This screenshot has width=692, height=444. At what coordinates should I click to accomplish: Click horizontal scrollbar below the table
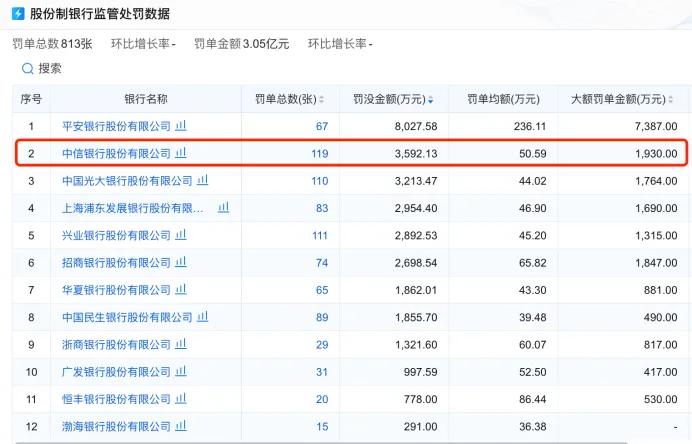(x=321, y=442)
